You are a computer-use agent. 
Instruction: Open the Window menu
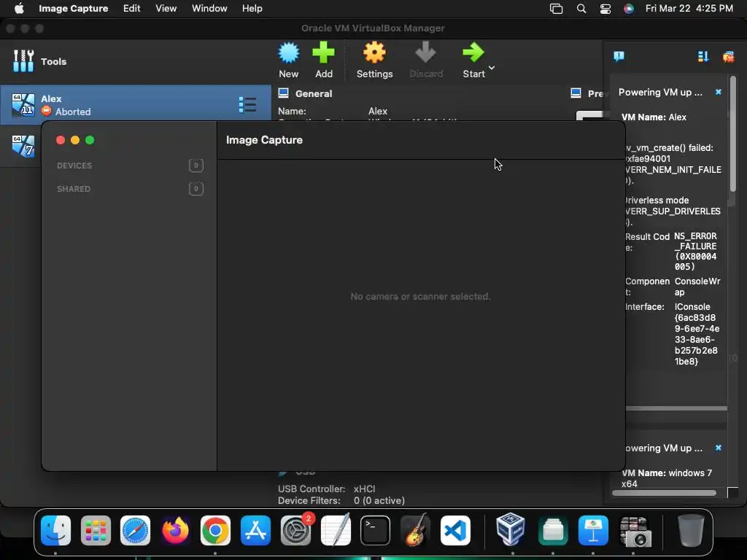tap(209, 8)
